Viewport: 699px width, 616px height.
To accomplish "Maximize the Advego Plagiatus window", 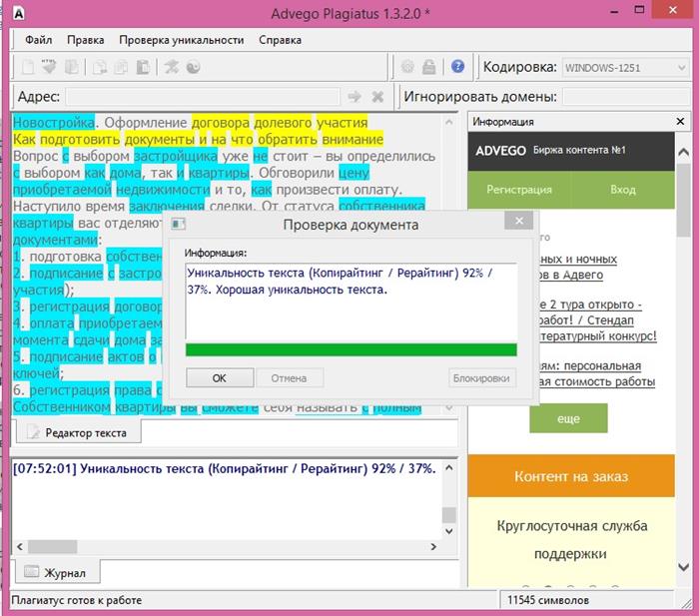I will click(639, 10).
